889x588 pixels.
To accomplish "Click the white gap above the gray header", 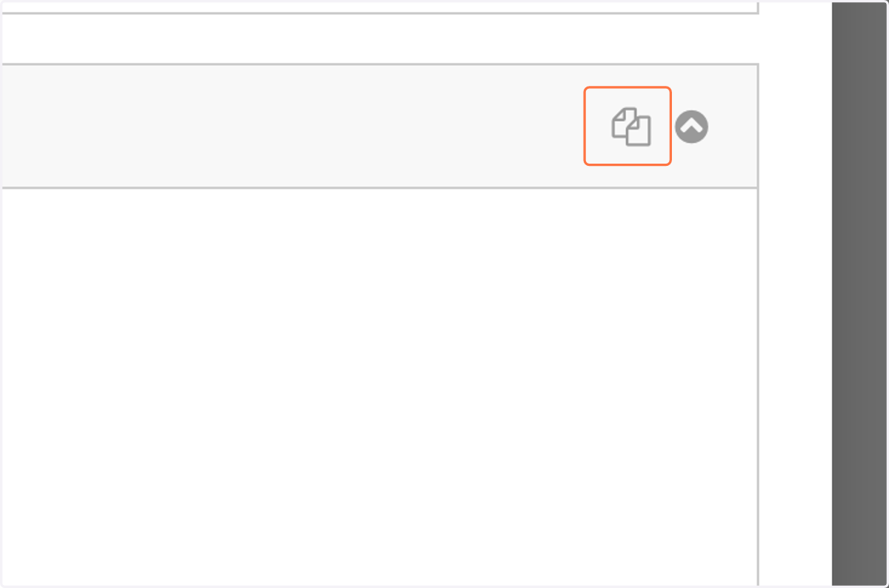I will coord(379,39).
